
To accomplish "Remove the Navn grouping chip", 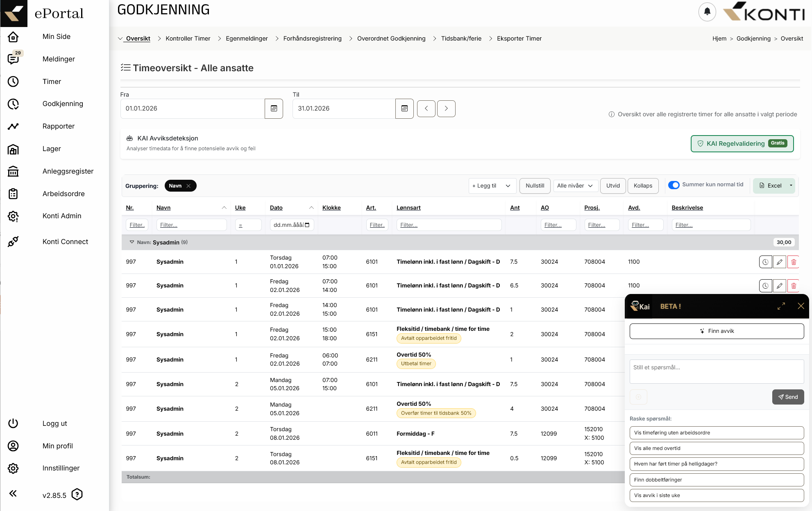I will click(x=188, y=186).
